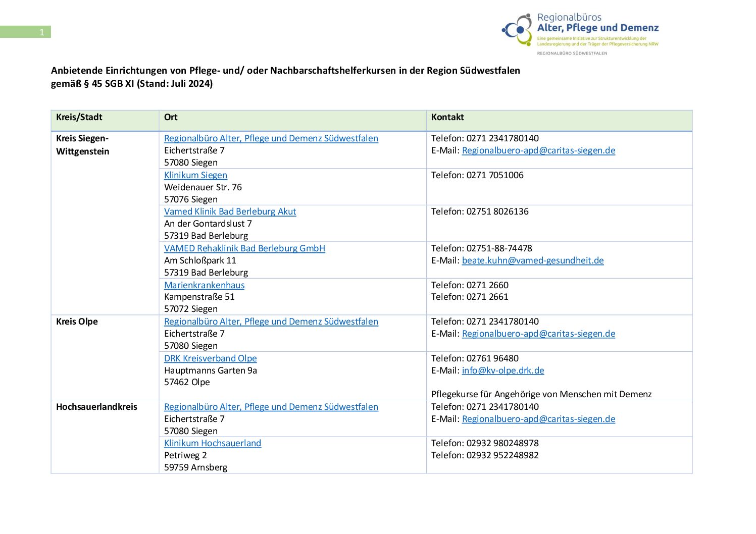Image resolution: width=756 pixels, height=534 pixels.
Task: Click the Kontakt column header
Action: (x=447, y=117)
